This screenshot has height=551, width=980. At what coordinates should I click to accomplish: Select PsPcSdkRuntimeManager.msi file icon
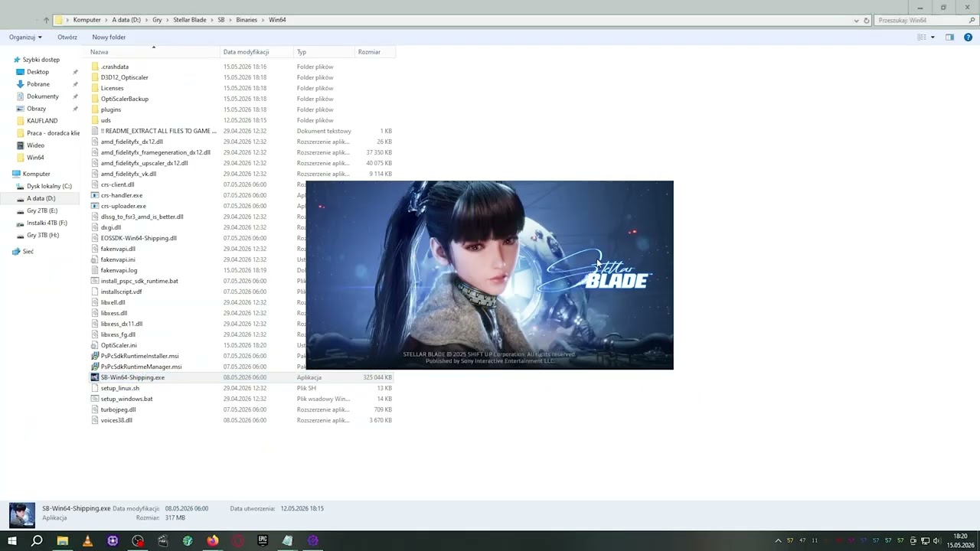click(x=95, y=367)
